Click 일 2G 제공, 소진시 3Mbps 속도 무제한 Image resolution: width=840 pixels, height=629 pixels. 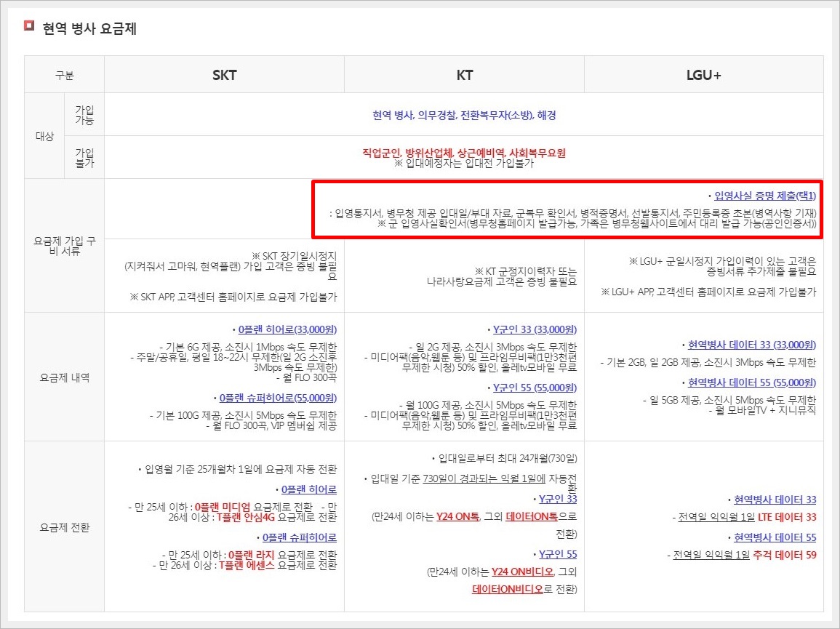[493, 347]
